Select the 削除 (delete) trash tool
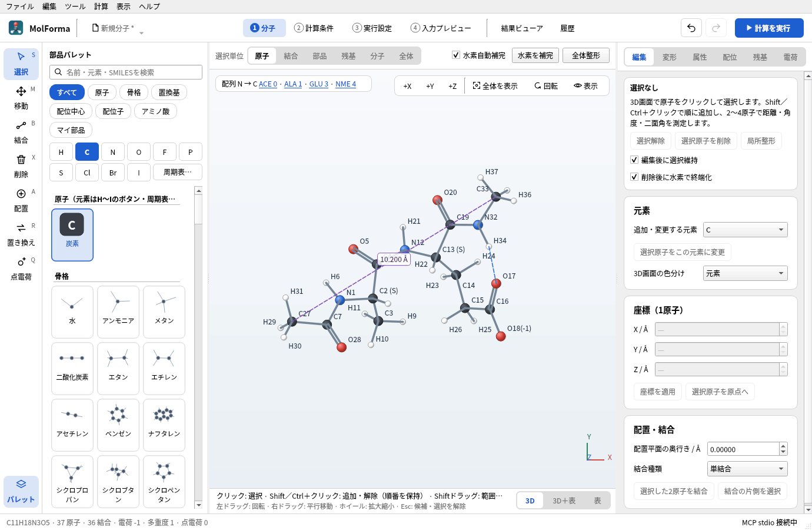Viewport: 812px width, 530px height. click(x=21, y=166)
